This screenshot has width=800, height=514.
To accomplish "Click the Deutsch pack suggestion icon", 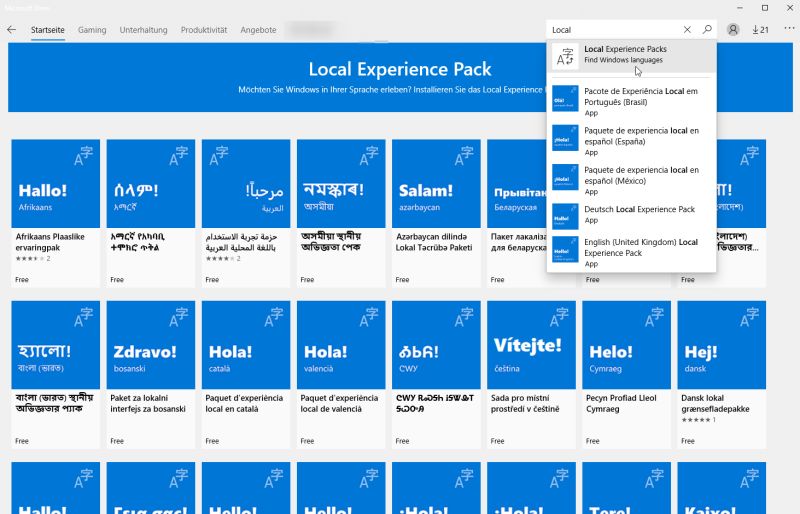I will coord(565,216).
